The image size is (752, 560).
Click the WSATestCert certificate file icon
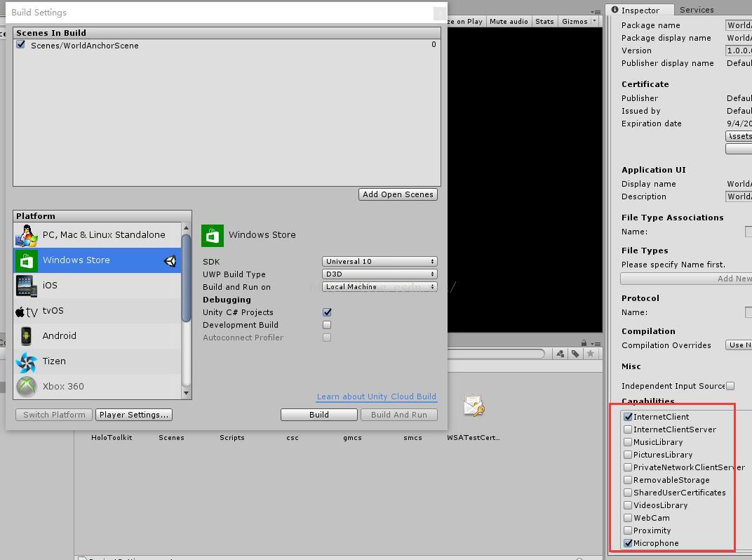tap(474, 406)
